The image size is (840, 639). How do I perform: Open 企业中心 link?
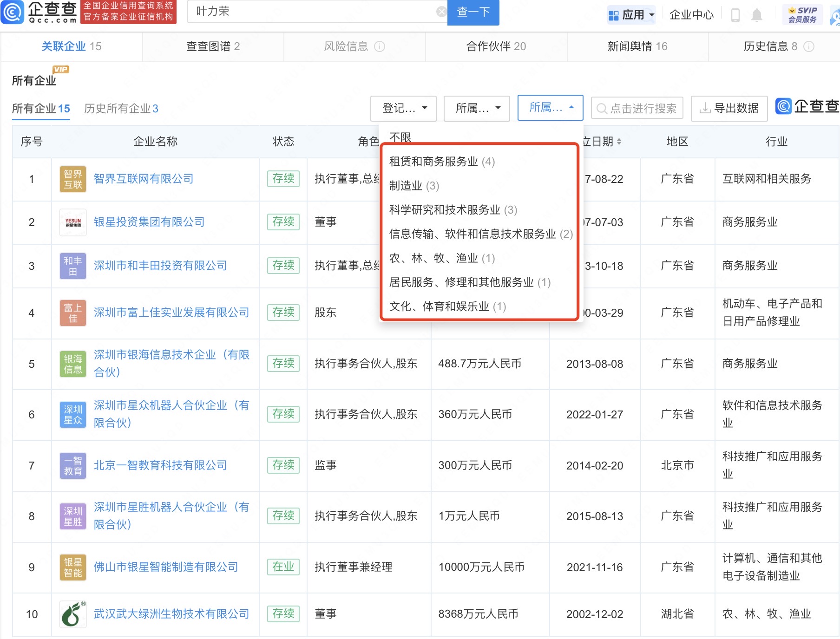click(x=691, y=15)
